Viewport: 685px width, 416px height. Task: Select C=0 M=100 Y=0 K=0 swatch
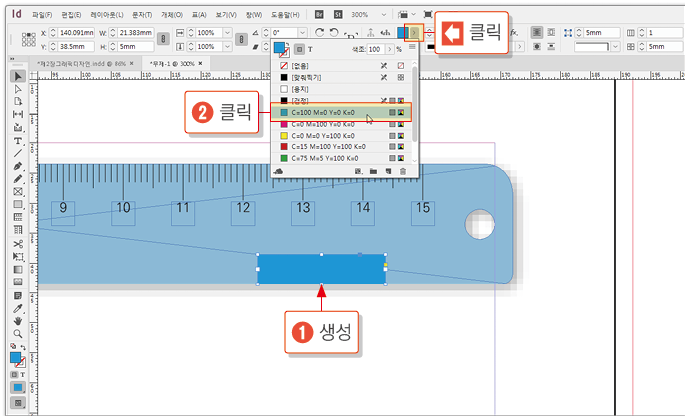[341, 124]
